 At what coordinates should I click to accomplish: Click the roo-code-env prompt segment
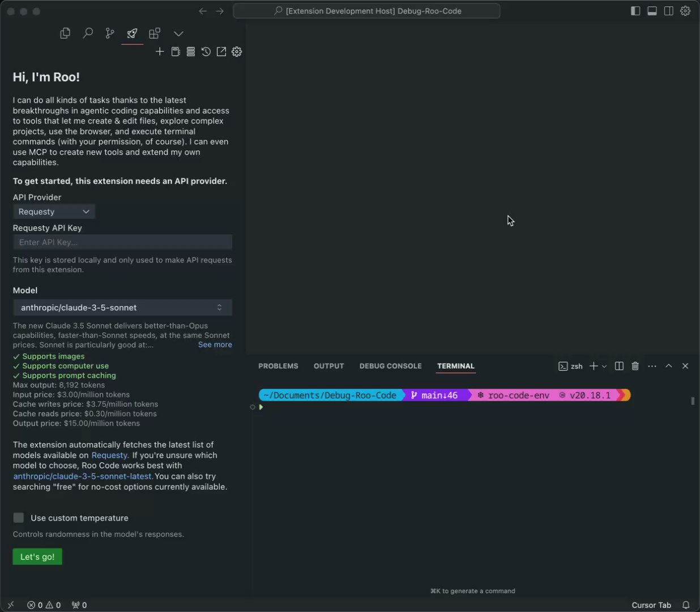click(x=514, y=395)
